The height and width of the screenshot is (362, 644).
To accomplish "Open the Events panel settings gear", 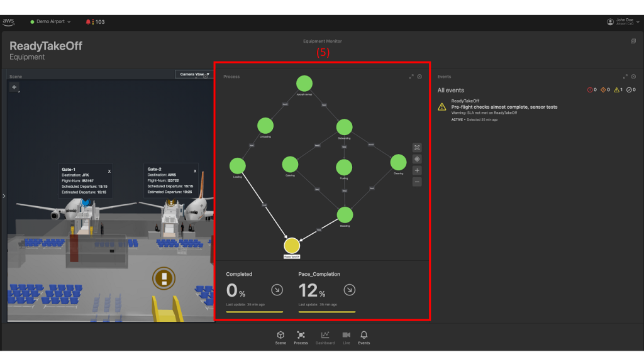I will [633, 76].
